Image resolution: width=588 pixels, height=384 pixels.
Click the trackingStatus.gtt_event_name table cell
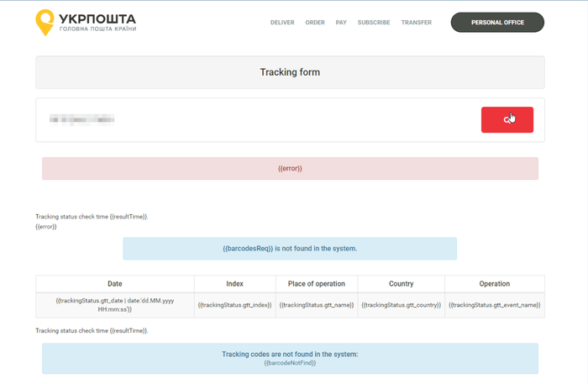pyautogui.click(x=494, y=304)
